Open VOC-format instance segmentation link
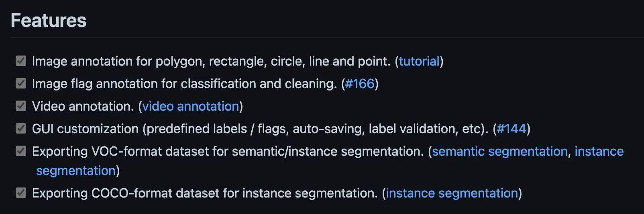 tap(599, 151)
